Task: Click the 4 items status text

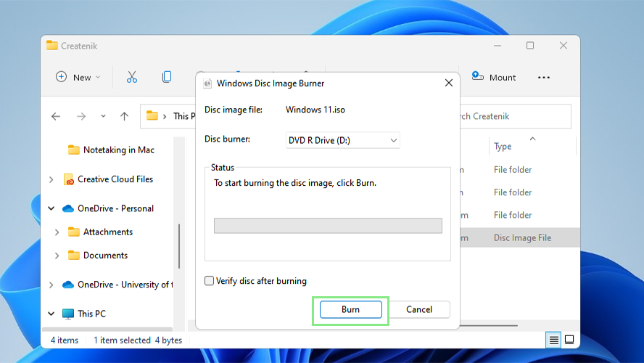Action: click(x=65, y=340)
